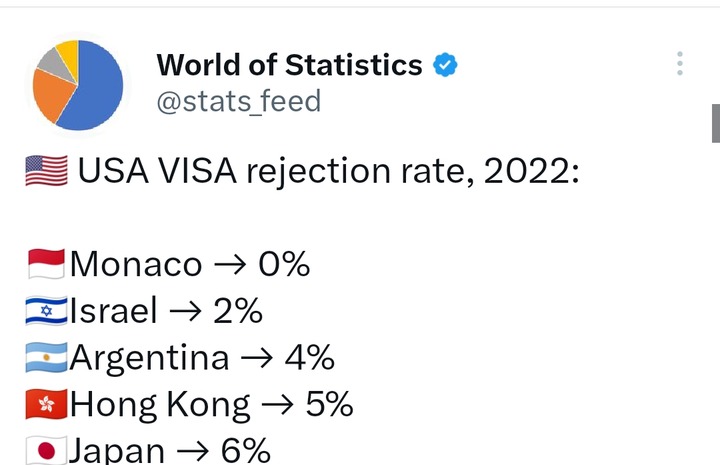Click the Hong Kong flag emoji
Screen dimensions: 720x465
tap(46, 404)
